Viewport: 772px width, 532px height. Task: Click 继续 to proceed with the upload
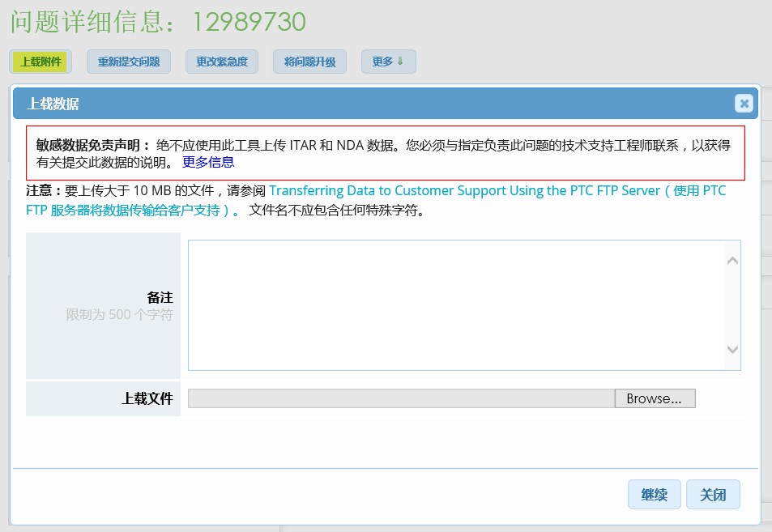pyautogui.click(x=654, y=494)
